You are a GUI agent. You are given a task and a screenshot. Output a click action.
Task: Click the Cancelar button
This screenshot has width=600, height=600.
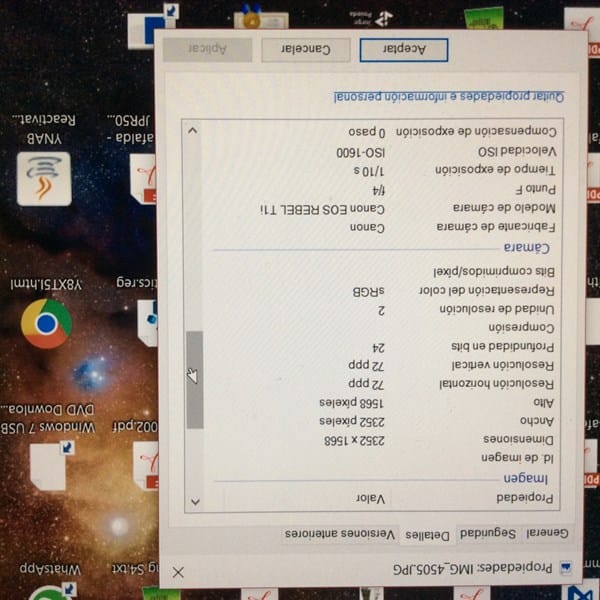click(306, 49)
